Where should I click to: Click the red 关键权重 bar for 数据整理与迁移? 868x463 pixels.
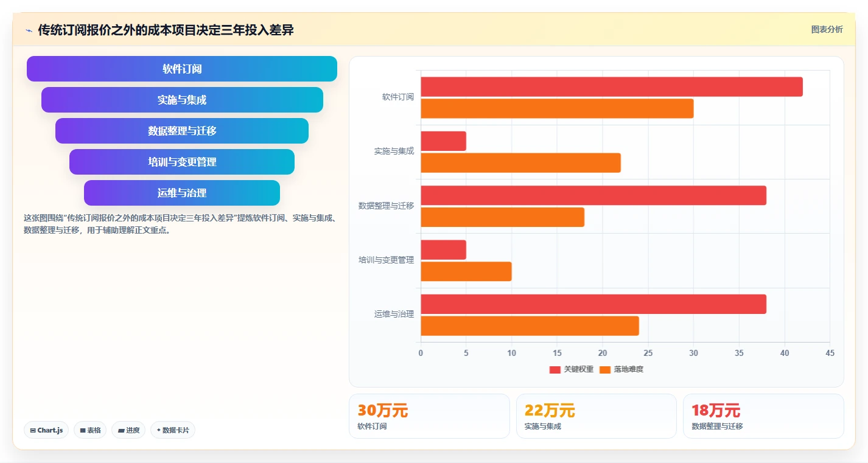point(593,195)
